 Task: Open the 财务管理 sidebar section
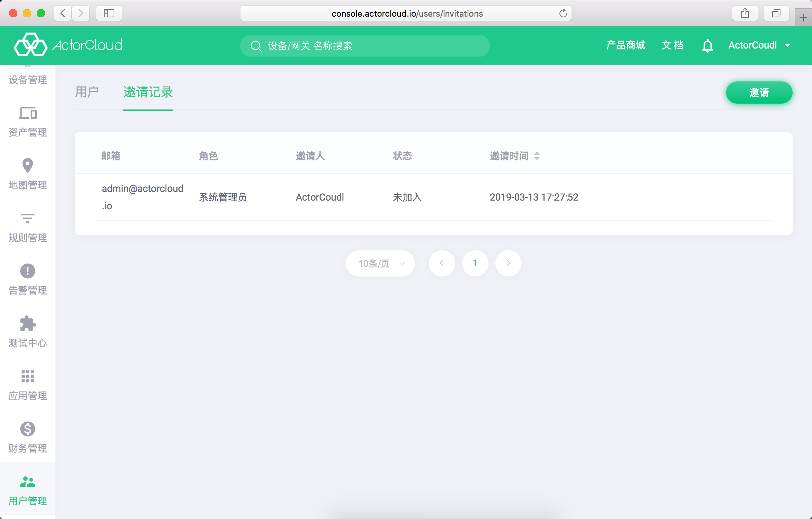28,438
